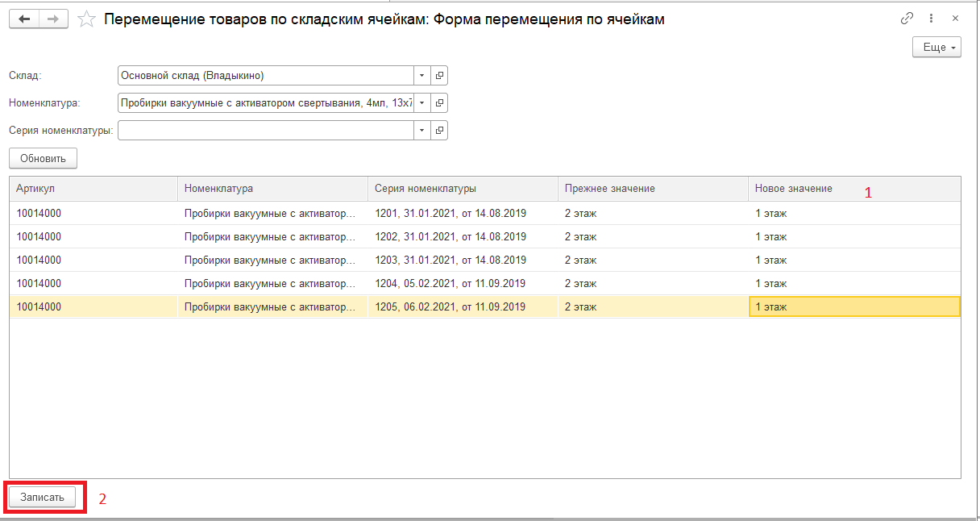Open the Номенклатура dropdown list

(x=421, y=102)
